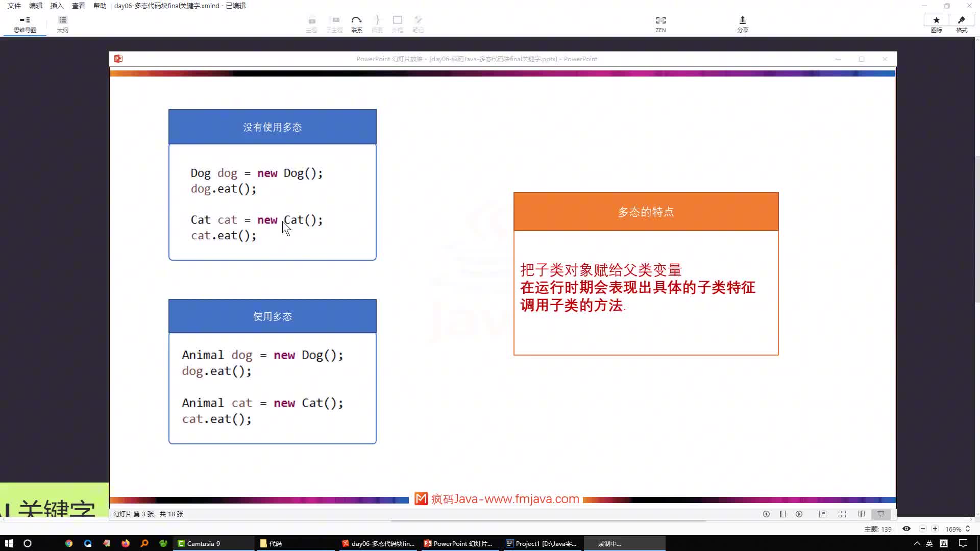Open Firefox from the taskbar
Image resolution: width=980 pixels, height=551 pixels.
(126, 543)
